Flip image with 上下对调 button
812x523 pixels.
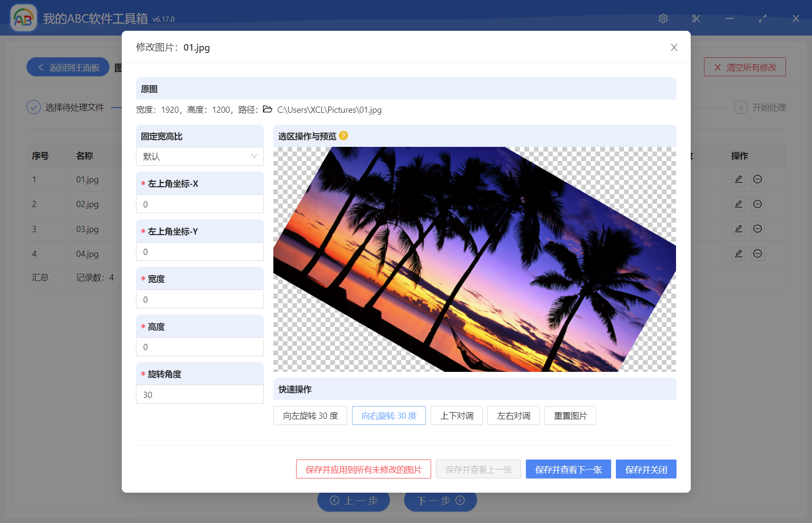[x=457, y=415]
